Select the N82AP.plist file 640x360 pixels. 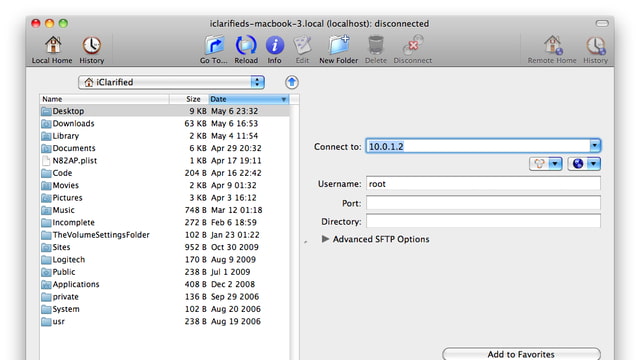[x=164, y=160]
